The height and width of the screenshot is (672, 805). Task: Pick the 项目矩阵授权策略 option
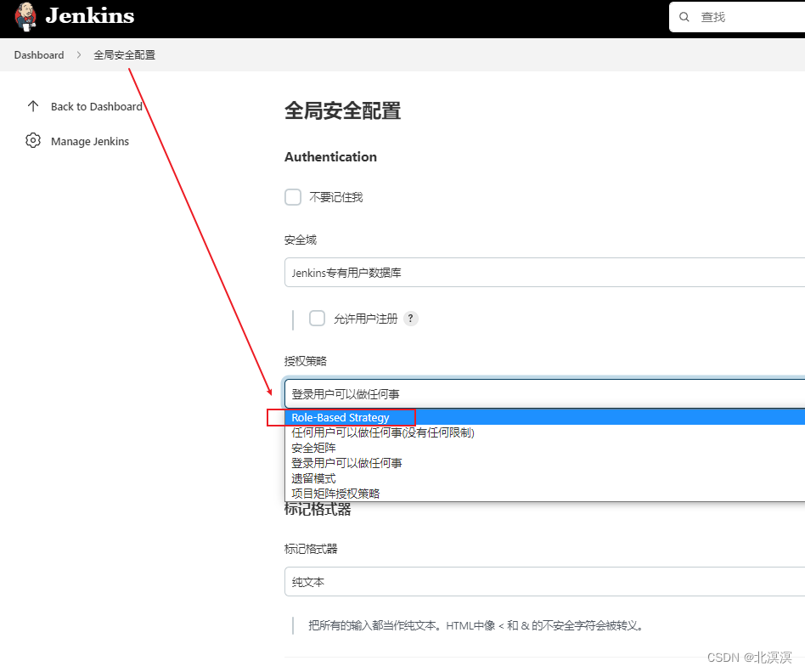click(544, 494)
